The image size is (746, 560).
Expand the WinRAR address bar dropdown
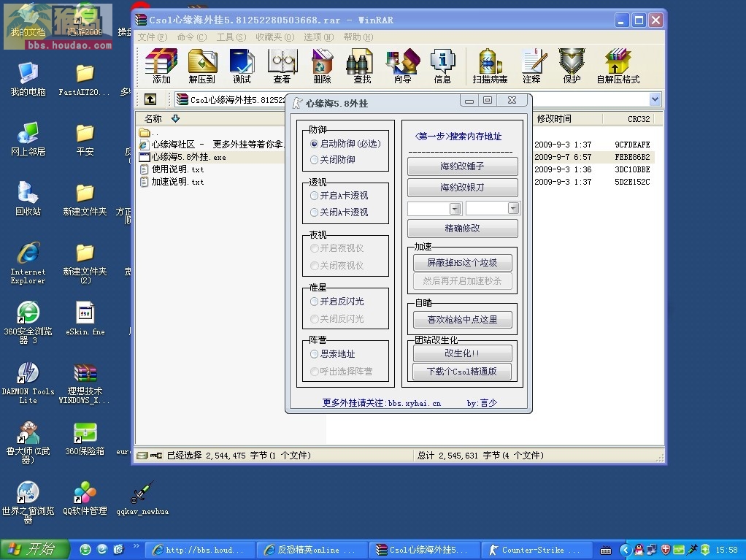coord(655,99)
